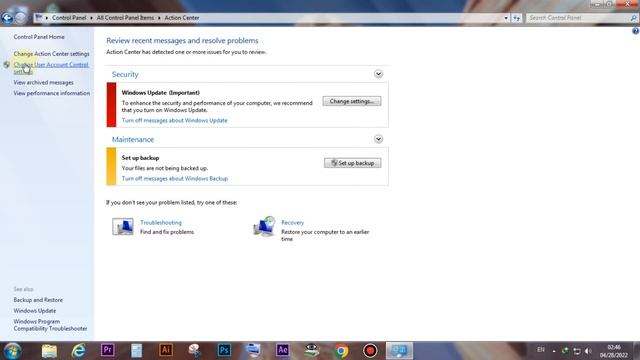This screenshot has width=640, height=360.
Task: Open the Troubleshooting link
Action: [x=161, y=222]
